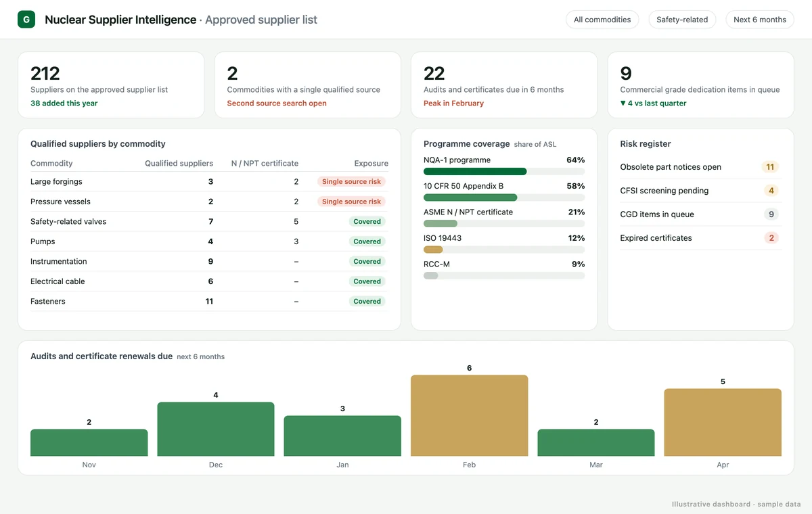Click the 4 vs last quarter indicator
This screenshot has height=514, width=812.
click(x=654, y=103)
